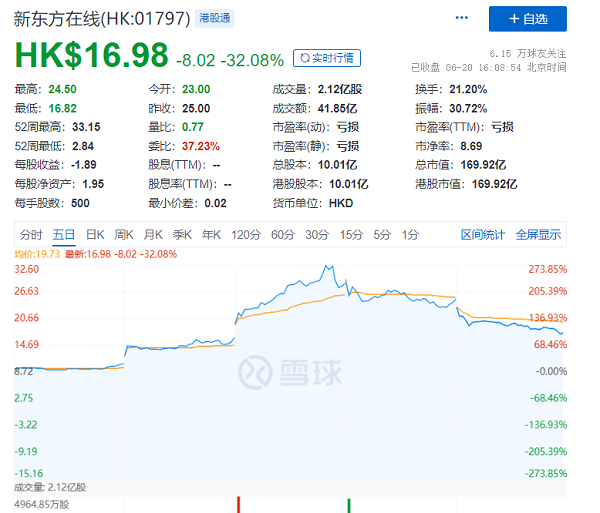Click the 港股市值 value 169.92亿
The image size is (600, 513).
click(x=494, y=184)
